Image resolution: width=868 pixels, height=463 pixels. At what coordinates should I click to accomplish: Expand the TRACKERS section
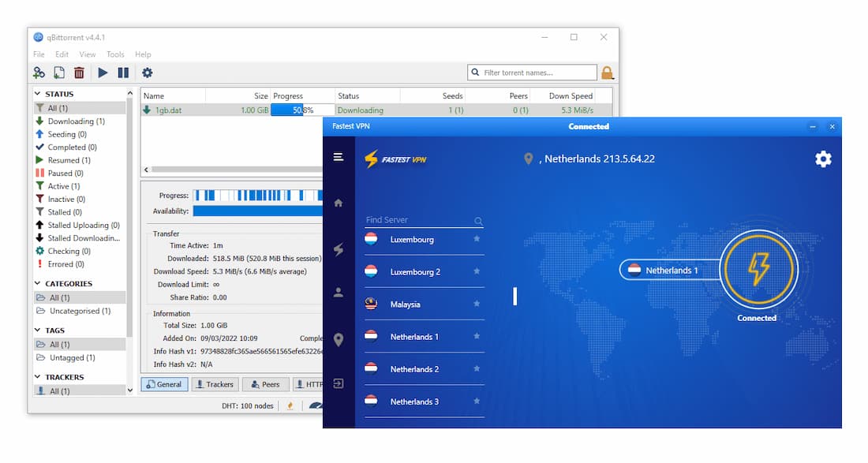36,377
